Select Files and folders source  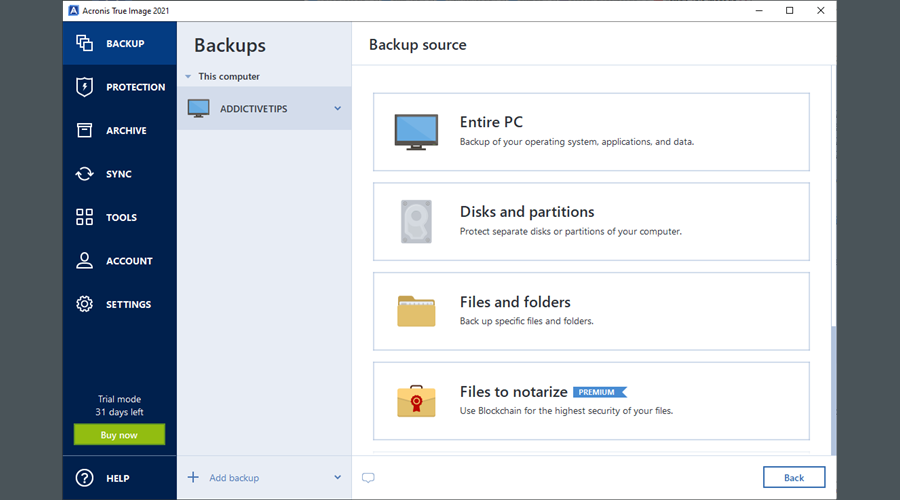591,311
